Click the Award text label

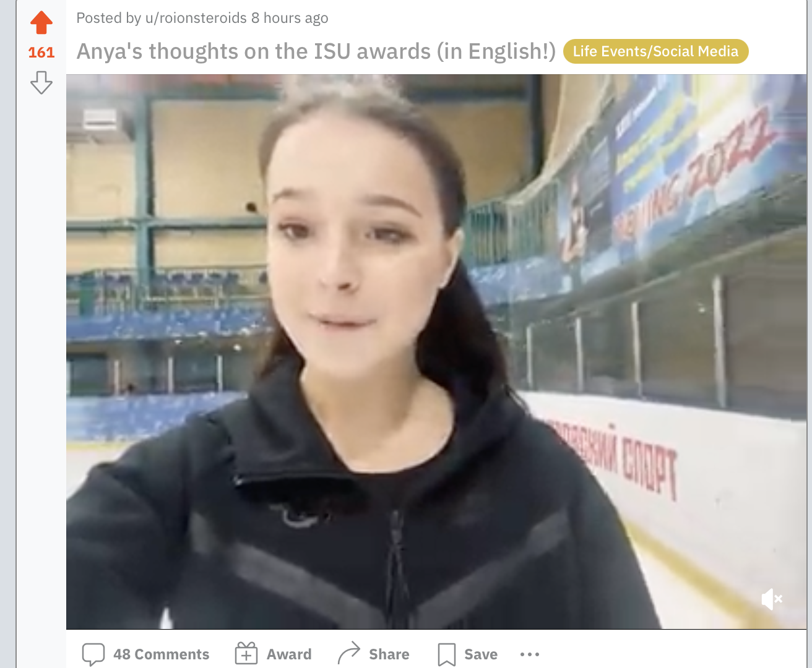tap(289, 654)
